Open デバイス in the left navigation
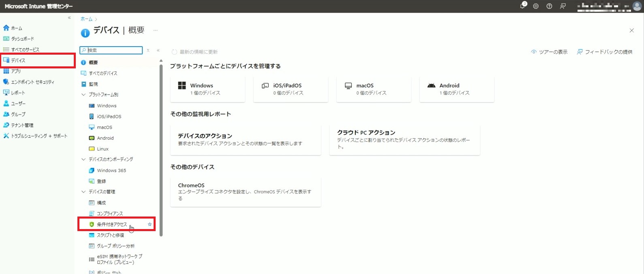 [38, 60]
